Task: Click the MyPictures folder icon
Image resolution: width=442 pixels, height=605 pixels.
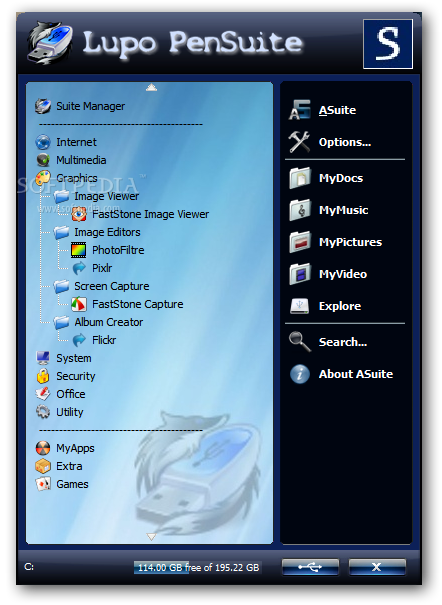Action: click(x=300, y=242)
